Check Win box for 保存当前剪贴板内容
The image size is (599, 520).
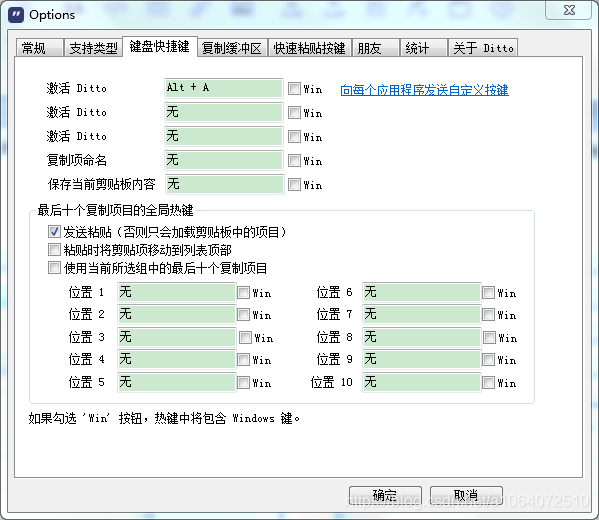(294, 185)
